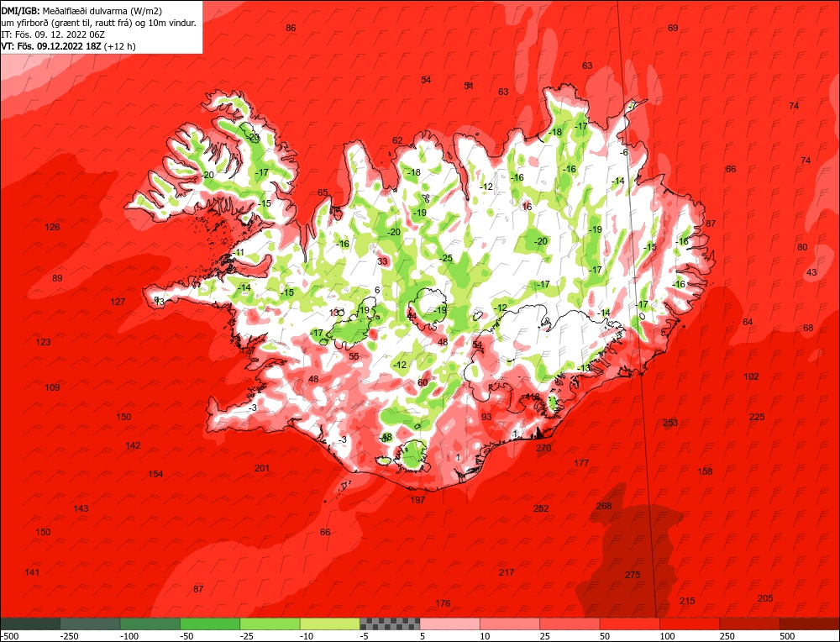
Task: Click the '-50' legend scale label
Action: click(187, 636)
